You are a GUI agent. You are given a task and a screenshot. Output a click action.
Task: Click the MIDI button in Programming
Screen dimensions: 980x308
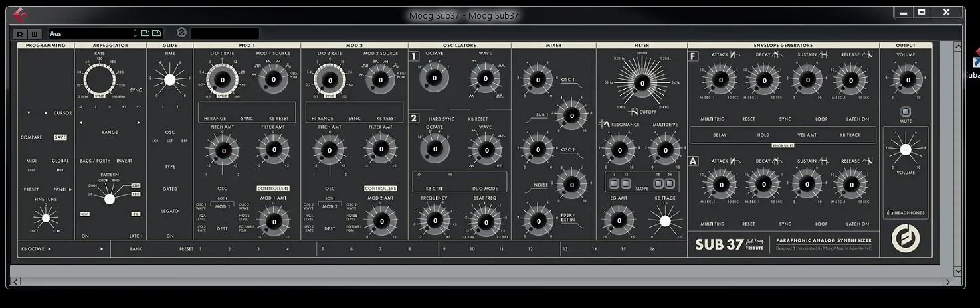[x=31, y=161]
